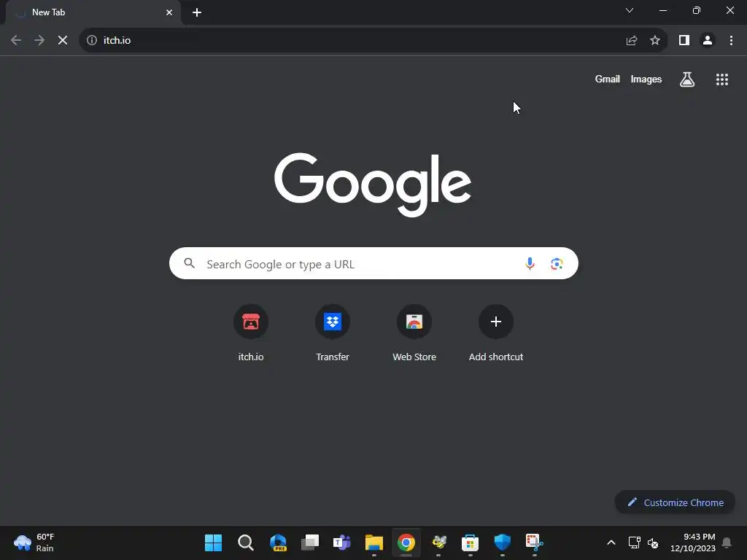Open Microsoft Store from taskbar
This screenshot has width=747, height=560.
(471, 542)
